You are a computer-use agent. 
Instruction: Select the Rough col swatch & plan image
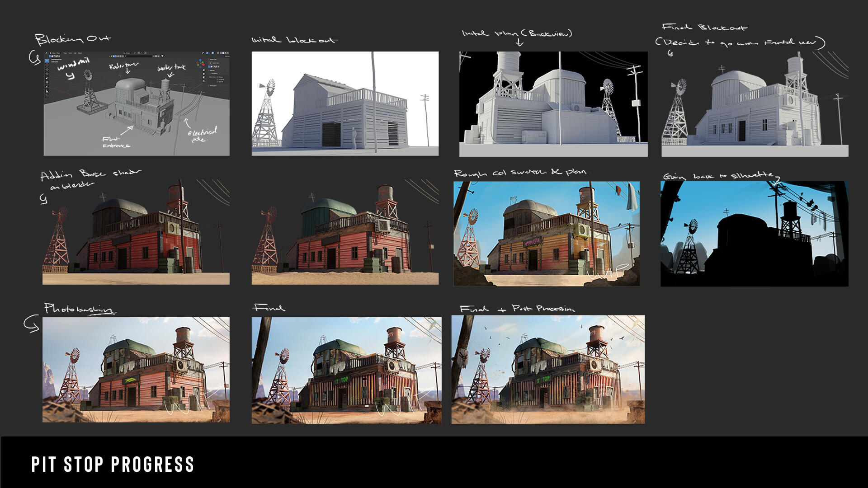(547, 234)
